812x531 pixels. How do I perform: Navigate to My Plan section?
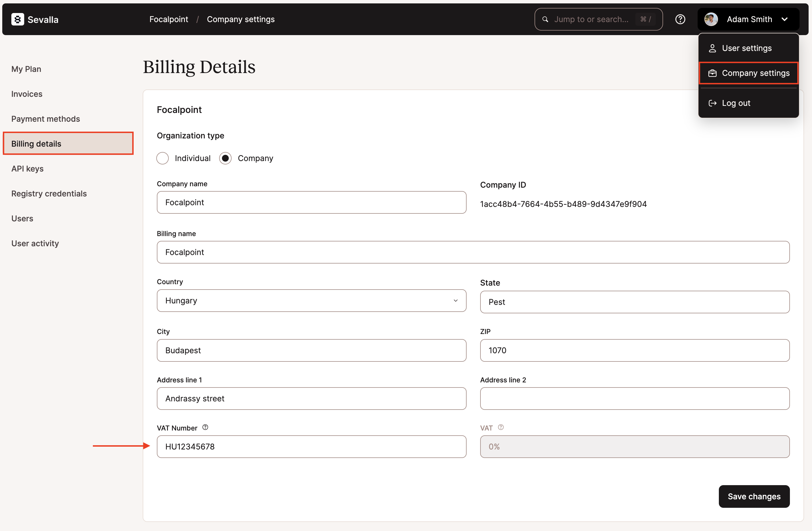(x=26, y=68)
